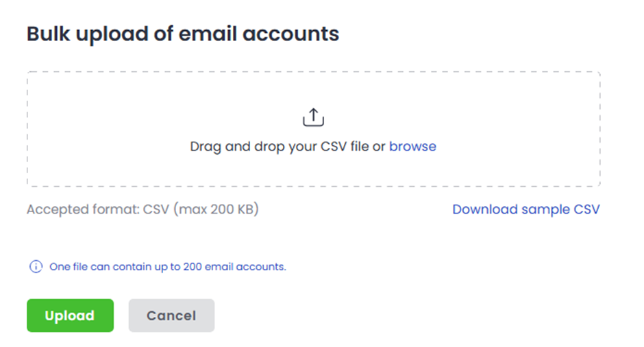Open file picker via the browse link

click(412, 146)
